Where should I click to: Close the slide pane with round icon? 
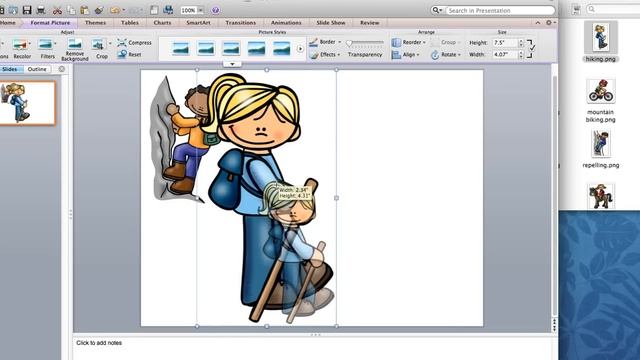coord(62,69)
